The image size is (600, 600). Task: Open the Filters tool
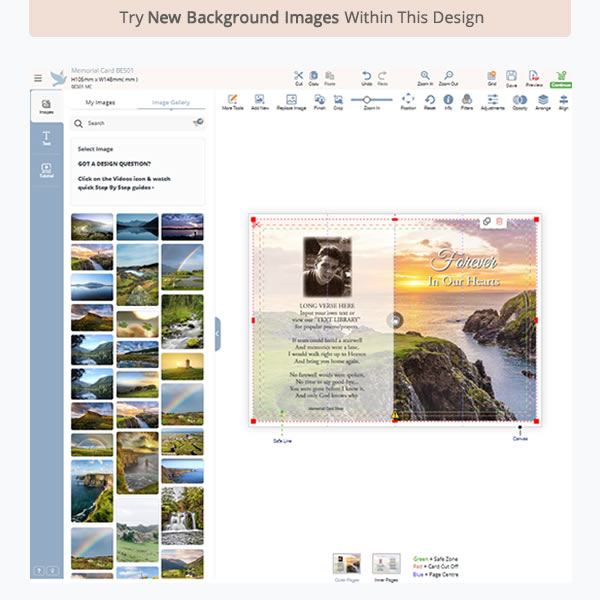pos(467,101)
